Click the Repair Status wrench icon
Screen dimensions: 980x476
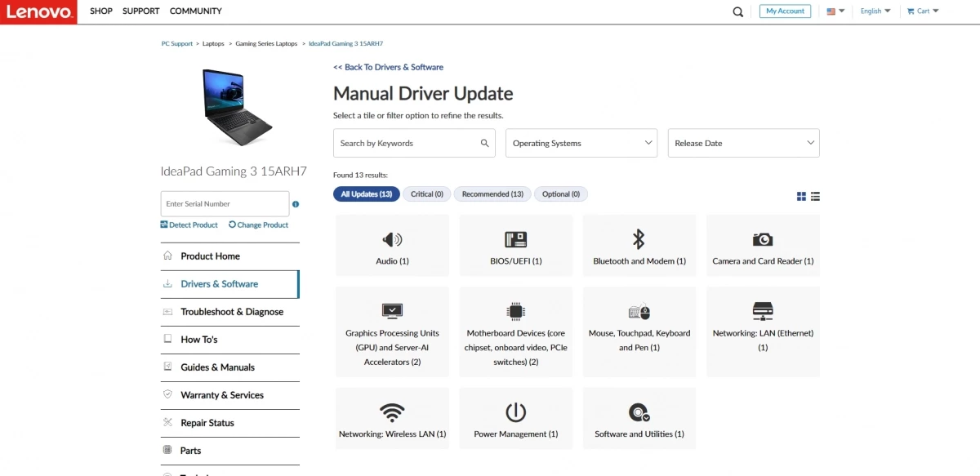point(167,422)
